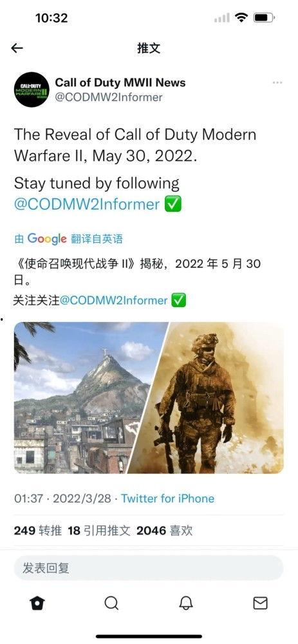View the 249 retweets list

pyautogui.click(x=38, y=531)
